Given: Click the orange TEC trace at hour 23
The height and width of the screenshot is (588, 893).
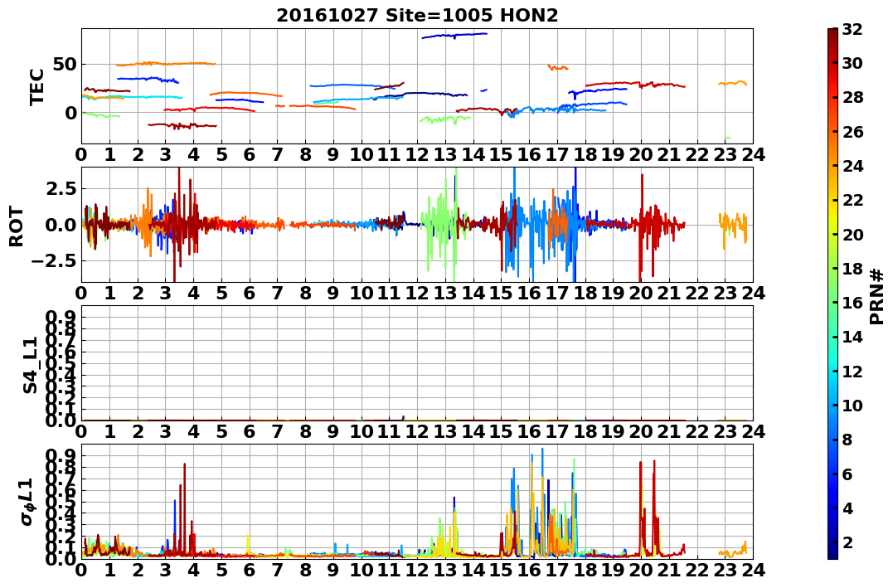Looking at the screenshot, I should [732, 83].
